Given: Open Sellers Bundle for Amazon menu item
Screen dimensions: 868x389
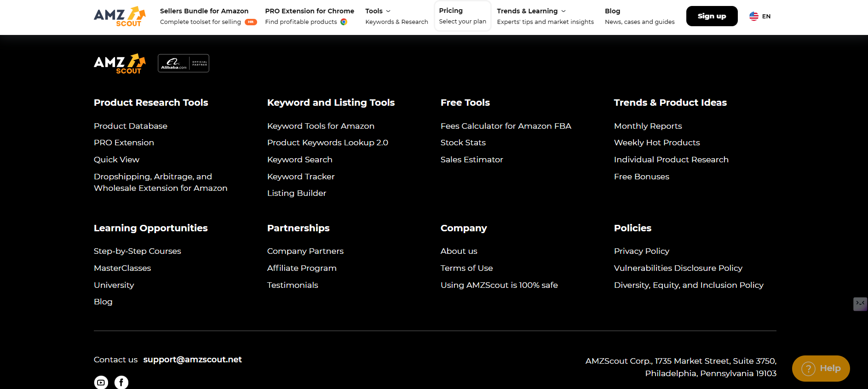Looking at the screenshot, I should click(208, 16).
